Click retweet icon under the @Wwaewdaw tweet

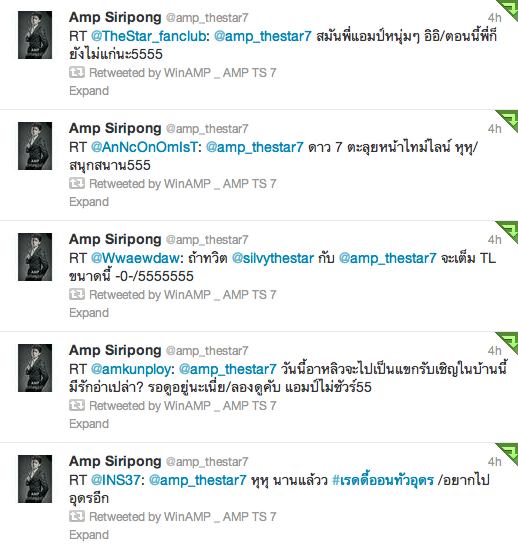click(77, 294)
